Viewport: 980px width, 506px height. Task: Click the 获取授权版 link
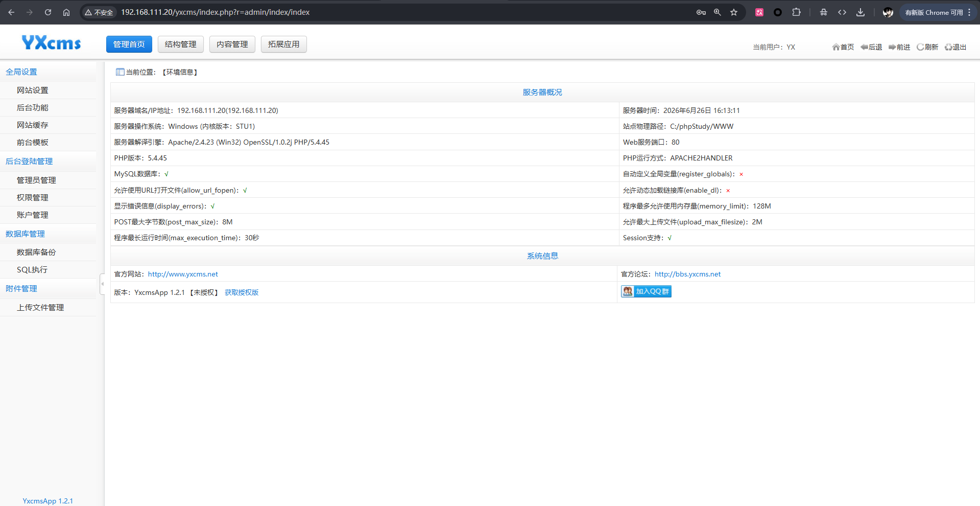[x=242, y=292]
